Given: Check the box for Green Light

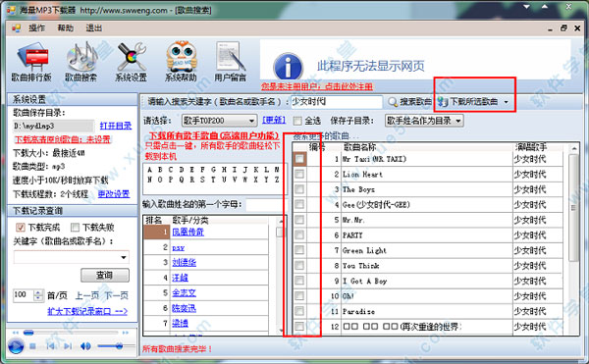Looking at the screenshot, I should tap(299, 250).
